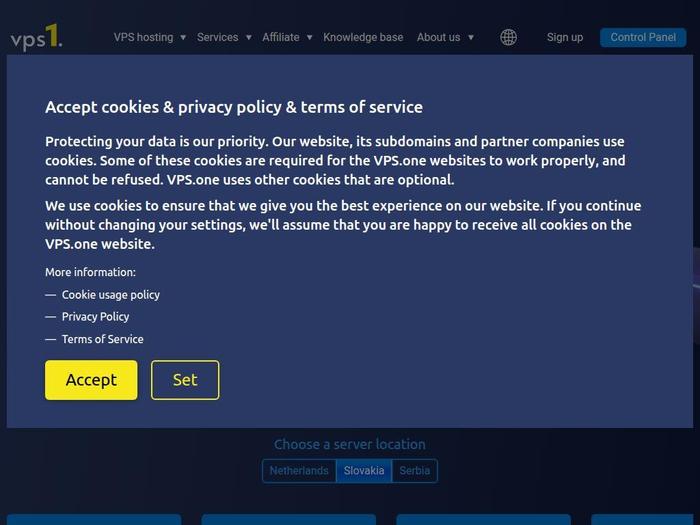The width and height of the screenshot is (700, 525).
Task: Expand the Affiliate dropdown arrow
Action: pos(309,38)
